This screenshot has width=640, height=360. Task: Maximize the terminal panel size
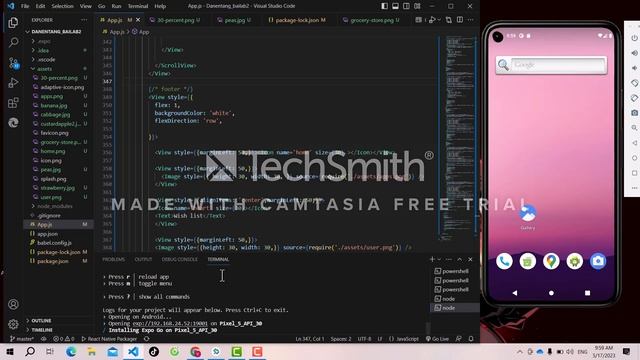(460, 259)
